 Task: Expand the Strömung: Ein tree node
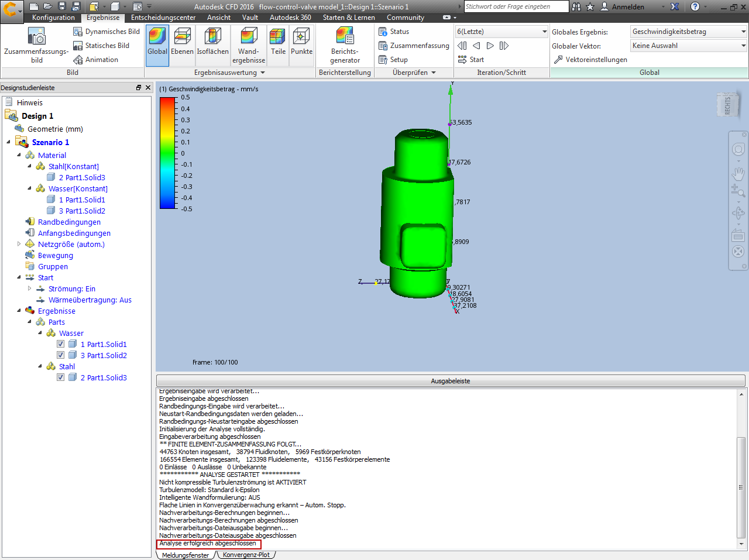point(29,288)
